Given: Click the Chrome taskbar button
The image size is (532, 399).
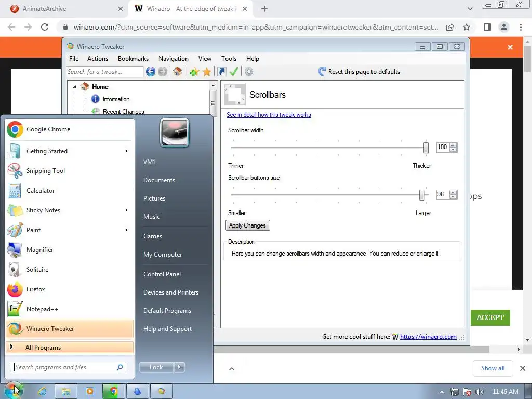Looking at the screenshot, I should coord(114,391).
